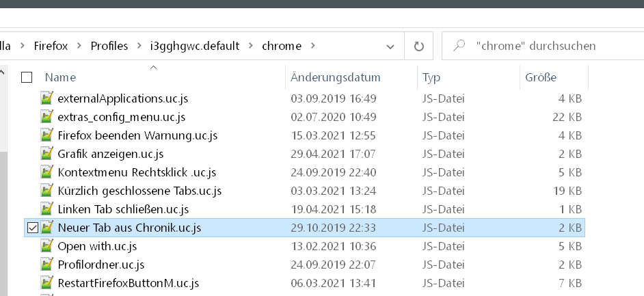Screen dimensions: 644x296
Task: Click the RestartFirefoxButtonM.uc.js file icon
Action: [x=47, y=283]
